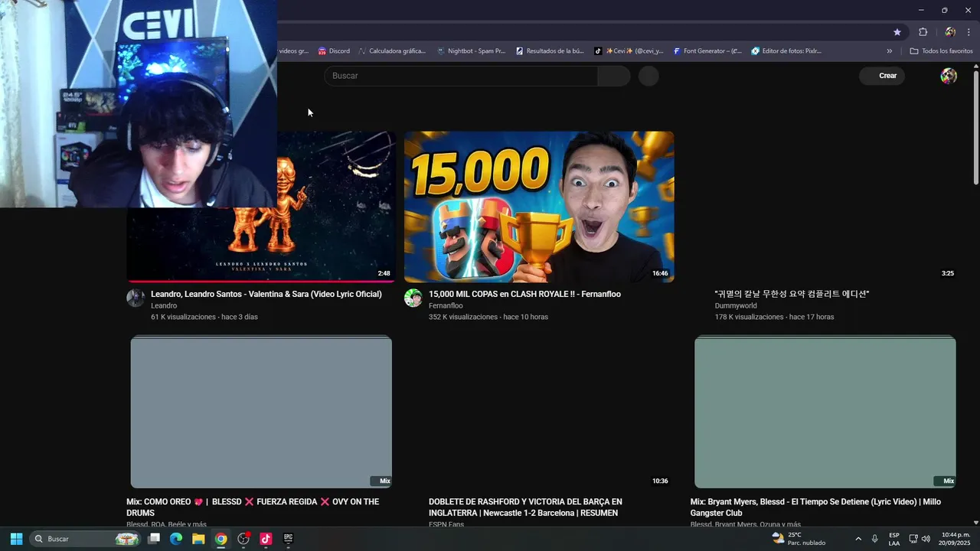
Task: Open Chrome profile avatar in toolbar
Action: (x=950, y=32)
